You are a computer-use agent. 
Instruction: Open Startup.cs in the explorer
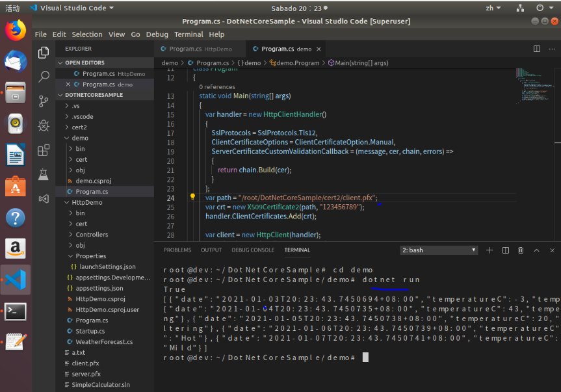point(105,331)
